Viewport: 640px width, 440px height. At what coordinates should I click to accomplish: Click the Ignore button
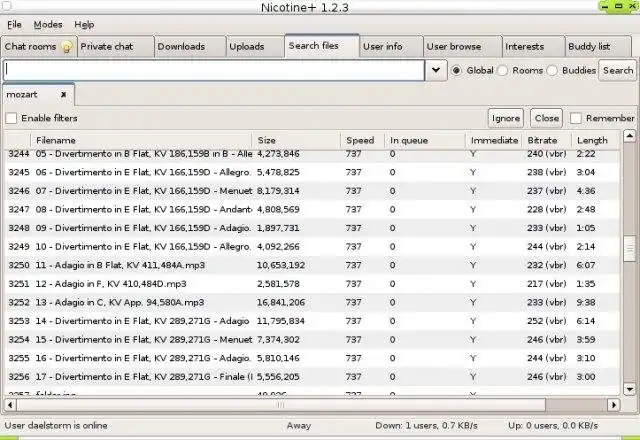tap(506, 118)
